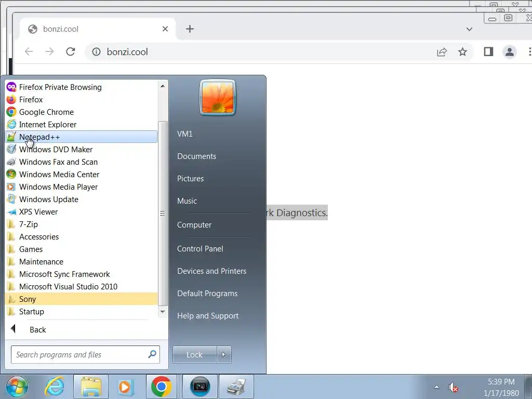Viewport: 532px width, 399px height.
Task: Open Internet Explorer from the taskbar
Action: click(54, 387)
